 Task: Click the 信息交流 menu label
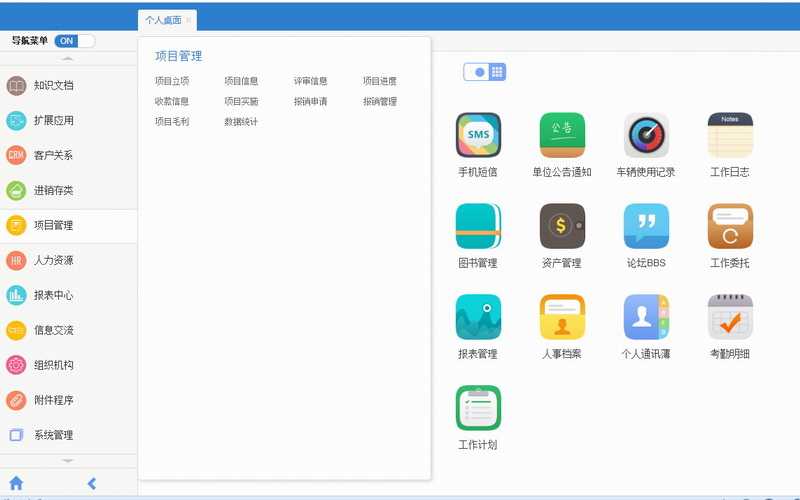pos(54,330)
